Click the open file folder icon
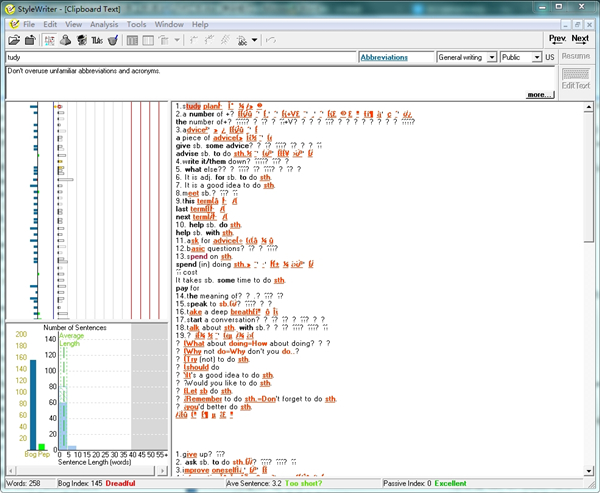The image size is (600, 493). (14, 40)
